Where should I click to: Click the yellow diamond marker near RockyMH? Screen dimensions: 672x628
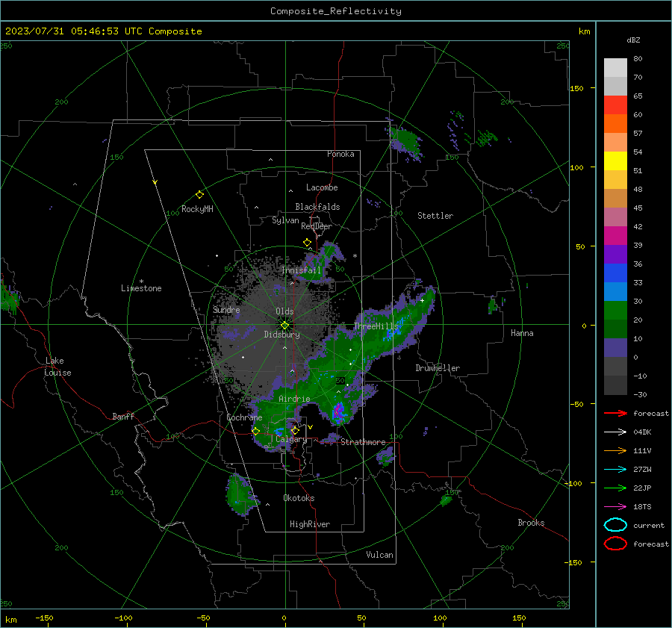coord(199,195)
